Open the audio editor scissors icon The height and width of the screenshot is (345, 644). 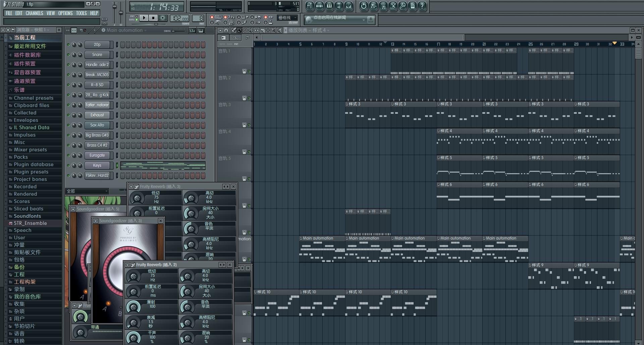393,6
